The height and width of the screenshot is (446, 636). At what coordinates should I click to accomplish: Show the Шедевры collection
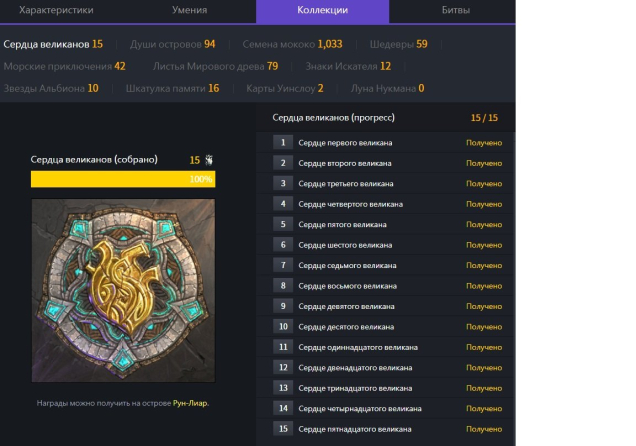point(398,44)
